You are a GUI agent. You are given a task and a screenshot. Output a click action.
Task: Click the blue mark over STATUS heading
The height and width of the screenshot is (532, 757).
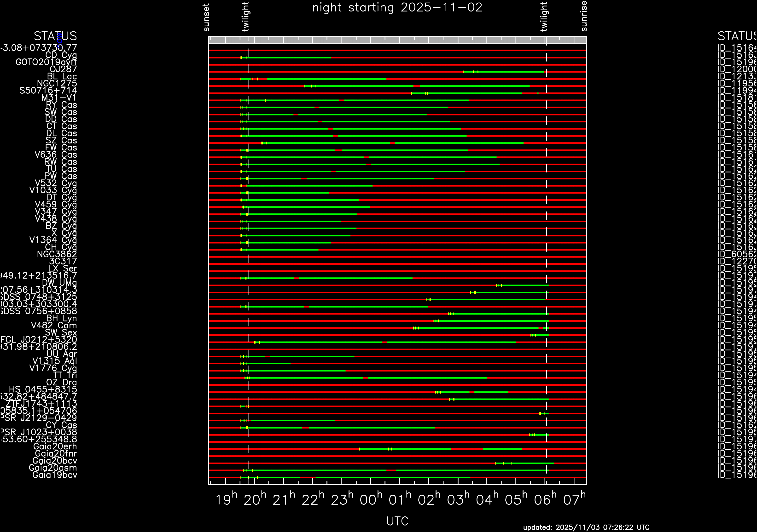[60, 40]
